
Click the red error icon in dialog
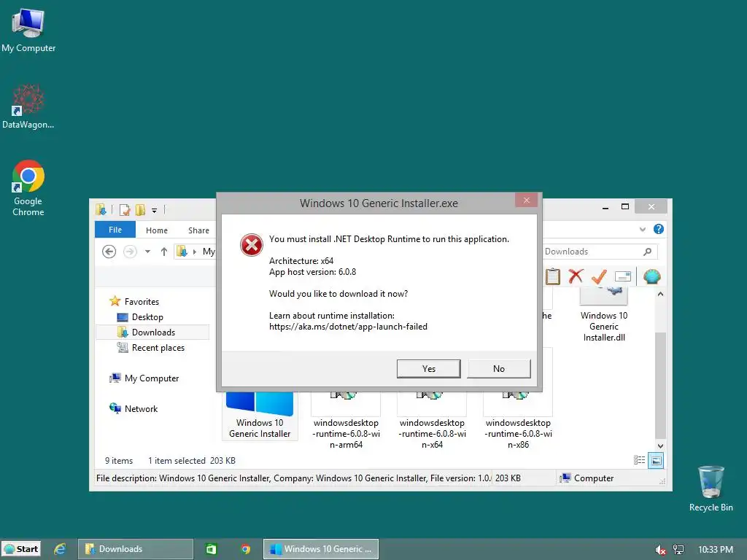[x=252, y=245]
